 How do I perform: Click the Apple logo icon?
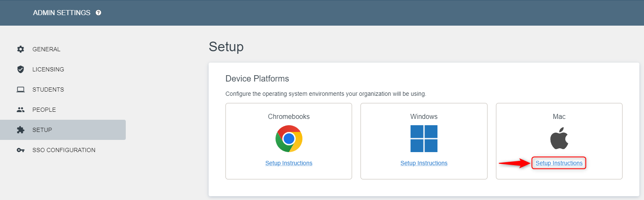[559, 139]
